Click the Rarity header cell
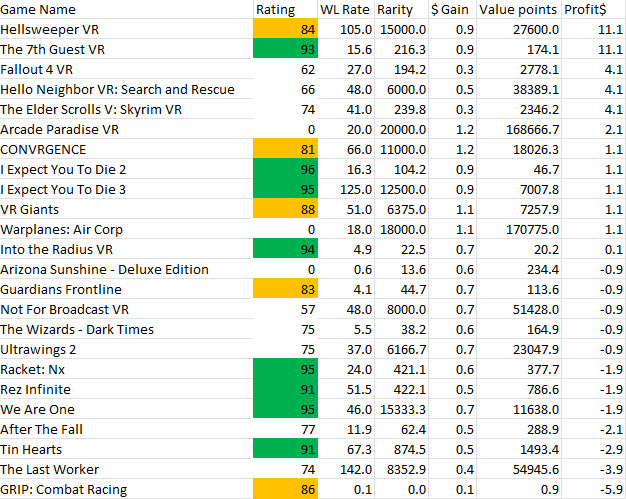The height and width of the screenshot is (499, 626). pyautogui.click(x=401, y=9)
